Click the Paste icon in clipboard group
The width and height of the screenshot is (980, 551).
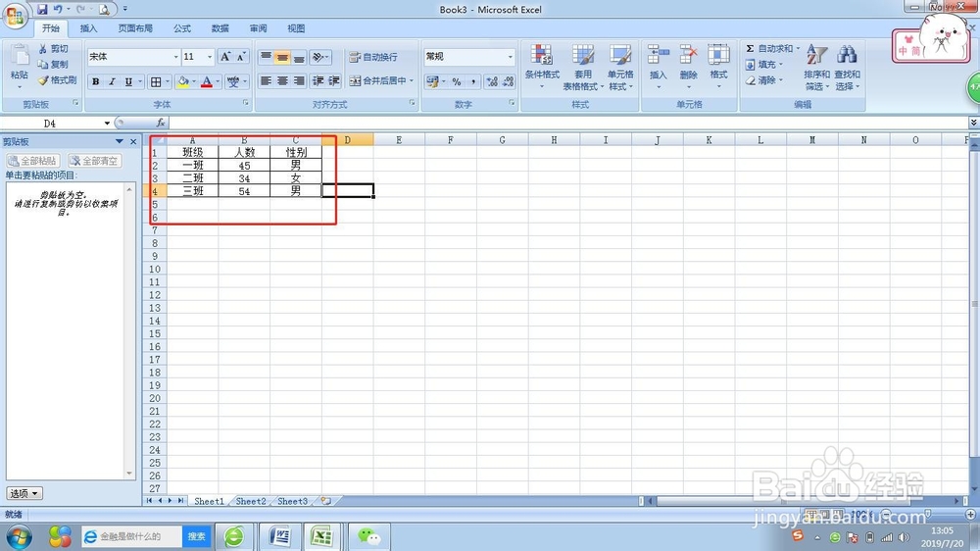(20, 55)
